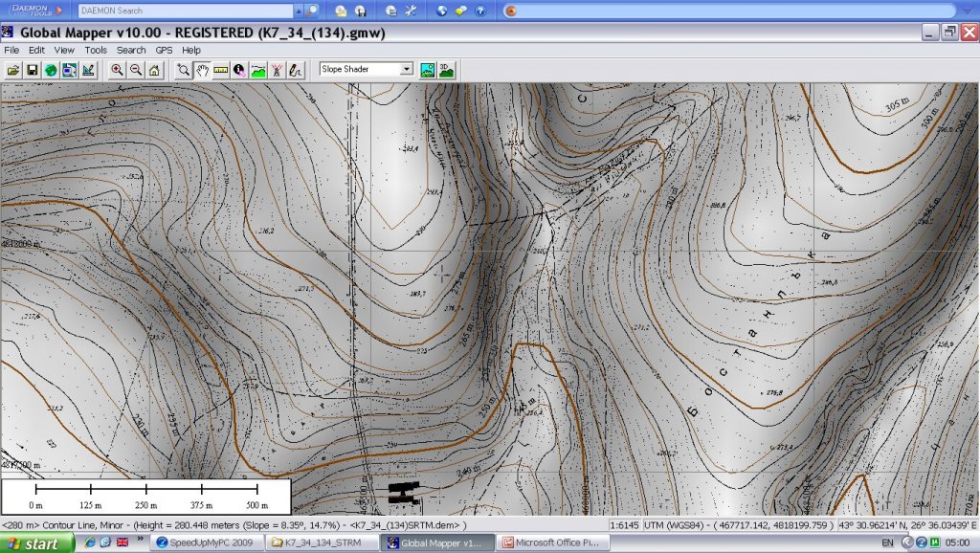This screenshot has width=980, height=553.
Task: Open the GPS menu
Action: [x=164, y=50]
